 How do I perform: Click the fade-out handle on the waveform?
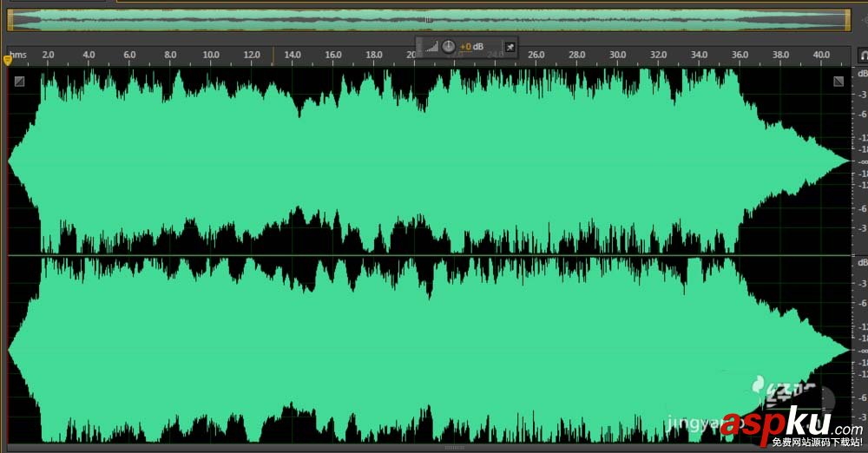click(x=838, y=82)
